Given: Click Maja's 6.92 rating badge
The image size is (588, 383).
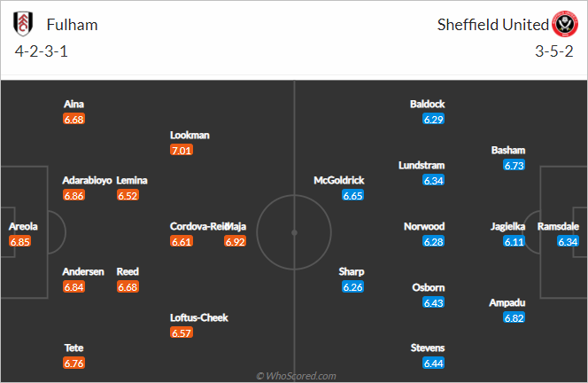Looking at the screenshot, I should pyautogui.click(x=236, y=241).
